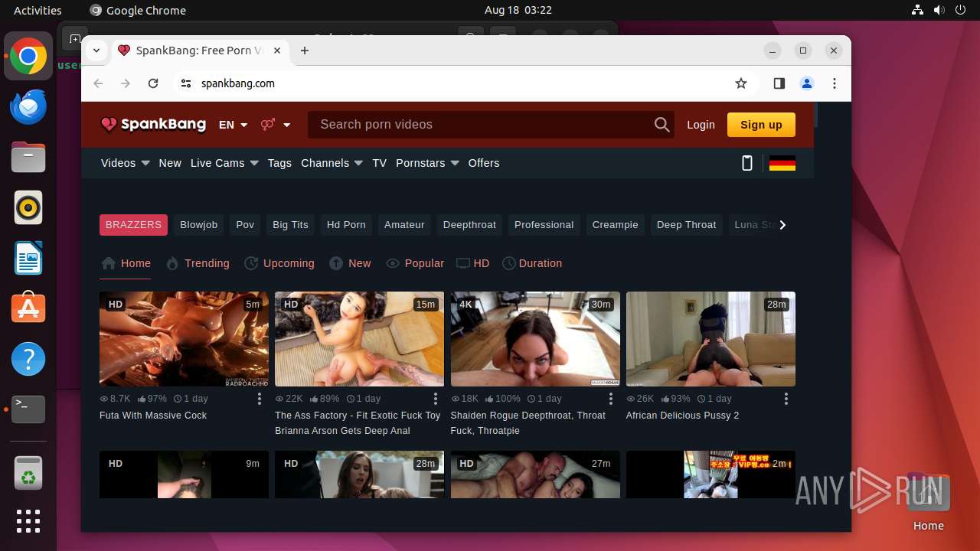
Task: Switch to the Duration tab
Action: (532, 263)
